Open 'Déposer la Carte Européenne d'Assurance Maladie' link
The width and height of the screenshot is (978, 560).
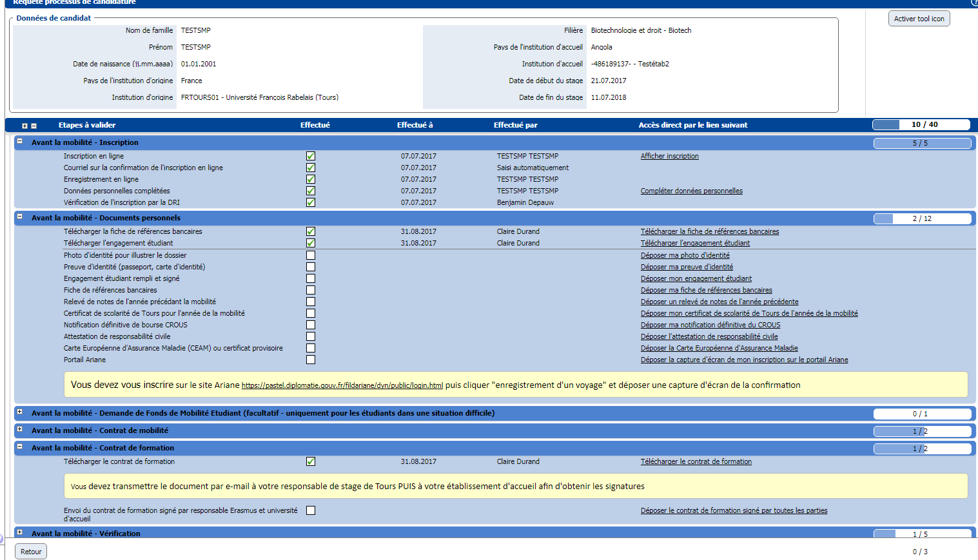[719, 348]
